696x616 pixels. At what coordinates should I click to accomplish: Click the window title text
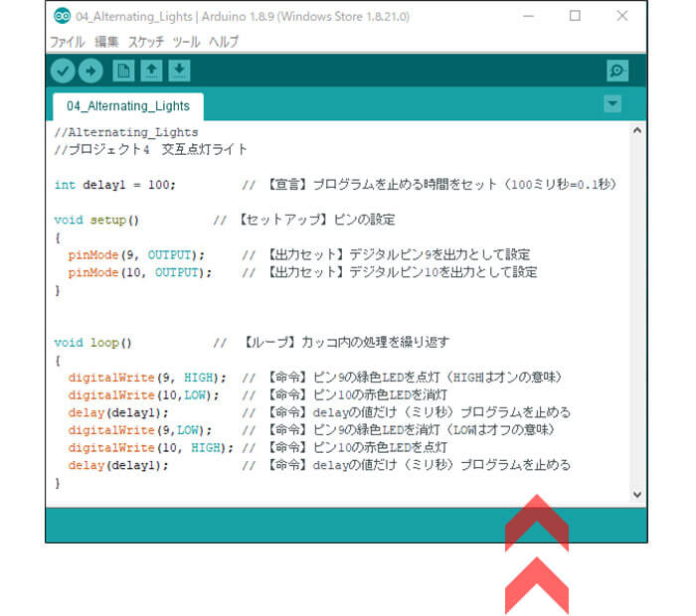tap(243, 17)
